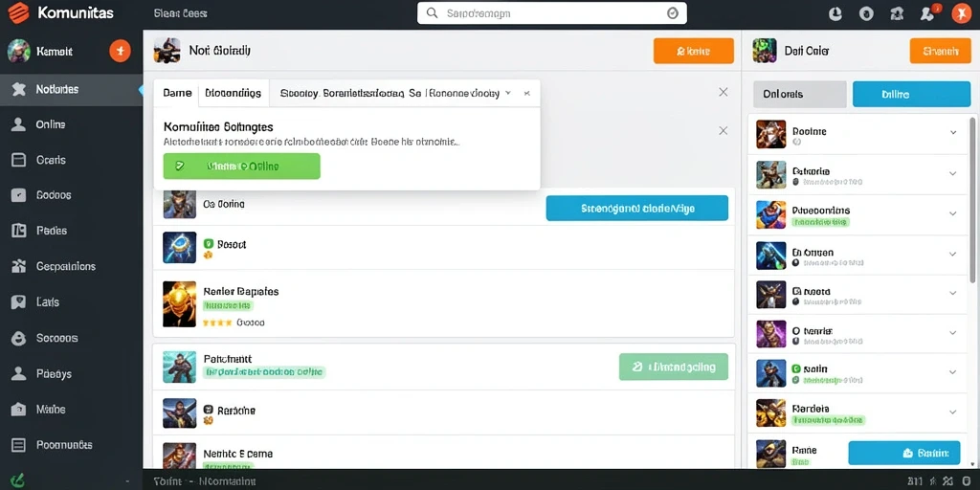Select the gray filter toggle in right panel
The width and height of the screenshot is (980, 490).
coord(800,95)
